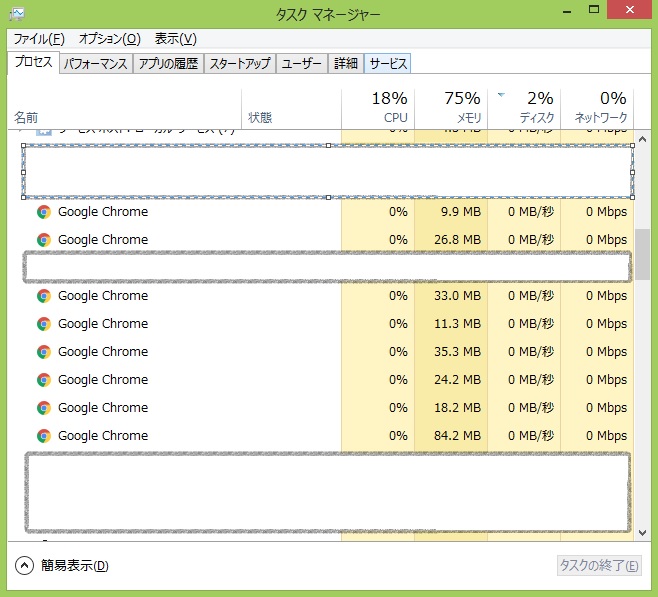Select Google Chrome process using 11.3 MB
Screen dimensions: 658x597
click(321, 324)
